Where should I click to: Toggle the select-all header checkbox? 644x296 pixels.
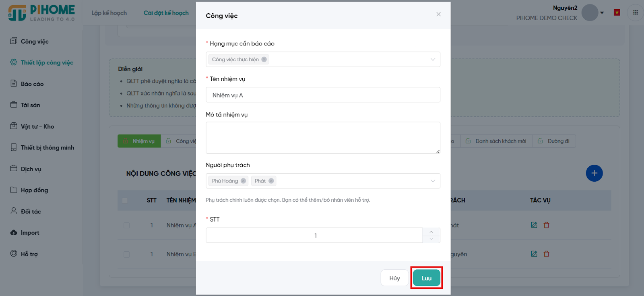[x=125, y=201]
